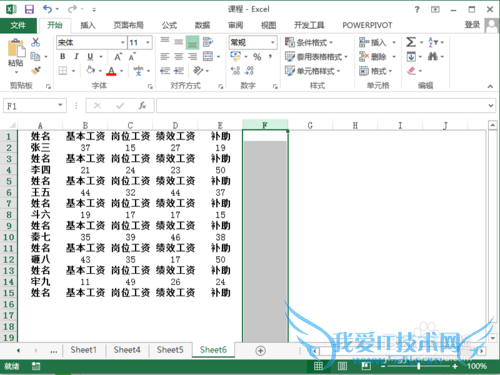Open 条件格式 conditional formatting dropdown
500x375 pixels.
coord(309,42)
